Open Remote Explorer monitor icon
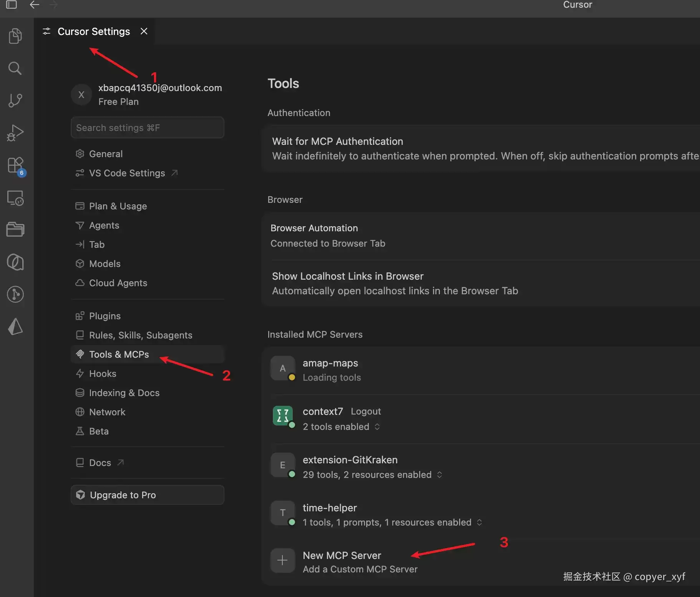This screenshot has width=700, height=597. click(x=15, y=198)
